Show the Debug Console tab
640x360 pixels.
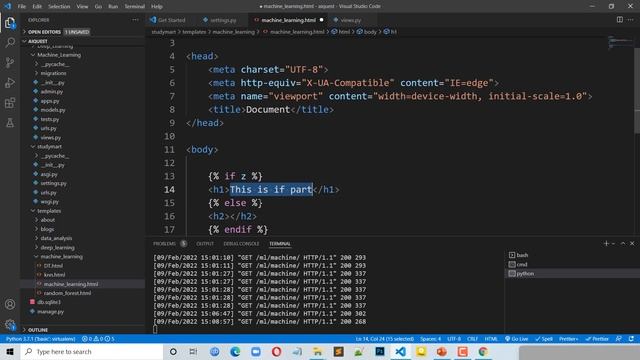click(x=241, y=243)
